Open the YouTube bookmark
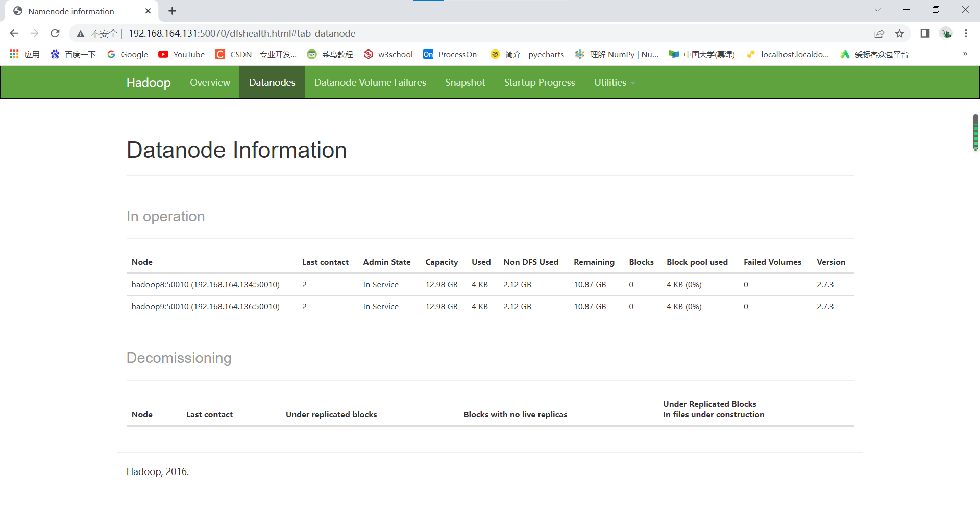This screenshot has height=524, width=980. 182,54
